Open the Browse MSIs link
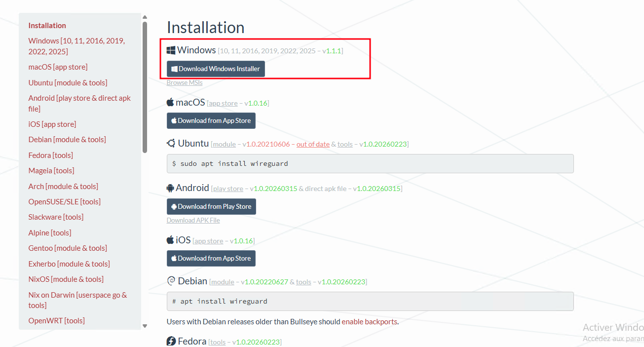This screenshot has height=347, width=644. pos(185,83)
